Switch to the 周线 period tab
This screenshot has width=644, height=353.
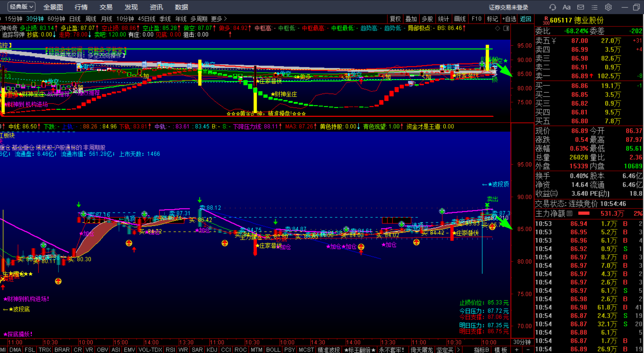91,19
